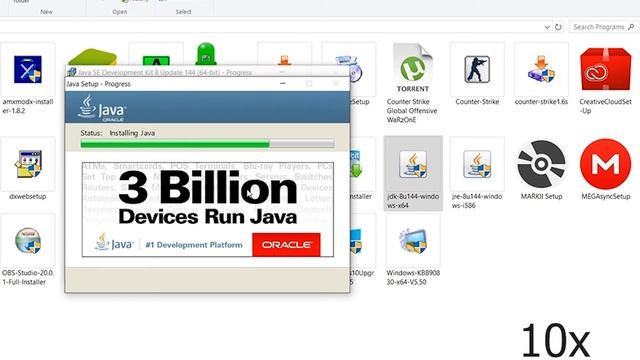Select the MARKII Setup disc icon
The image size is (640, 360).
[x=541, y=164]
